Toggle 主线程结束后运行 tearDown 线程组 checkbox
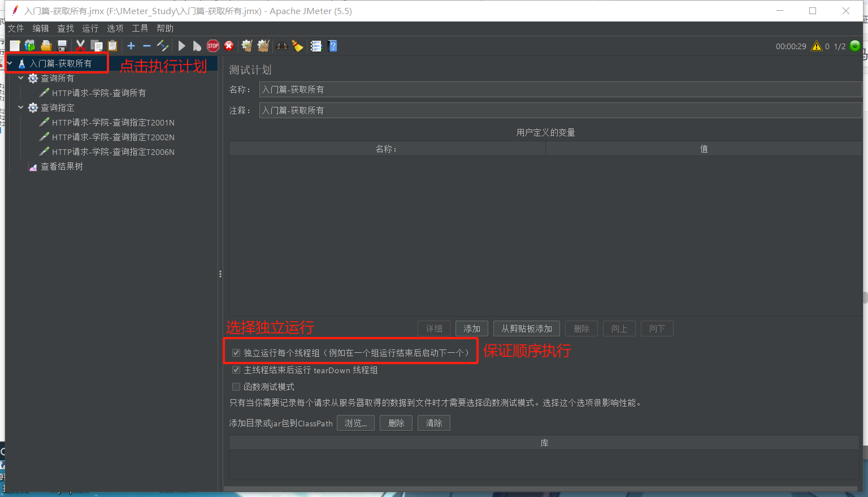The image size is (868, 497). pos(236,370)
